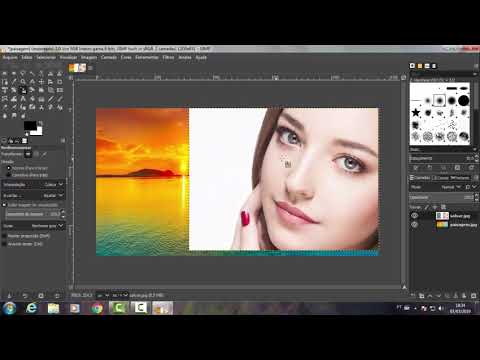Select the highlighted Scale tool
Viewport: 480px width, 360px height.
coord(23,90)
